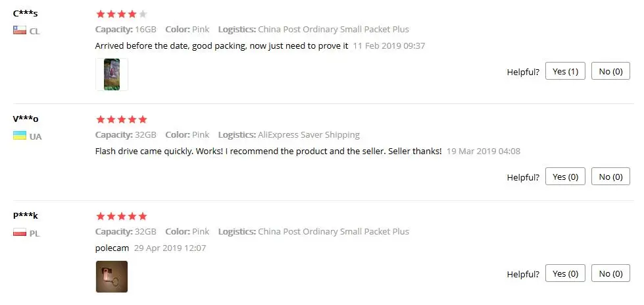The height and width of the screenshot is (305, 644).
Task: Click the 'polecam' review text
Action: tap(112, 248)
